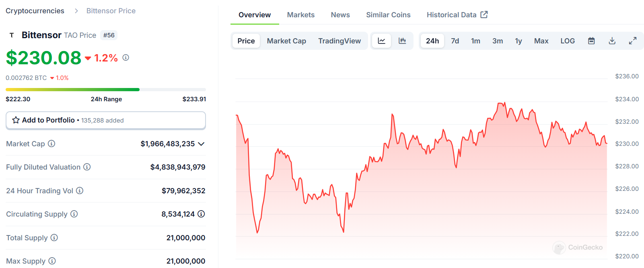Download the chart data icon
Viewport: 644px width, 268px height.
[x=612, y=41]
